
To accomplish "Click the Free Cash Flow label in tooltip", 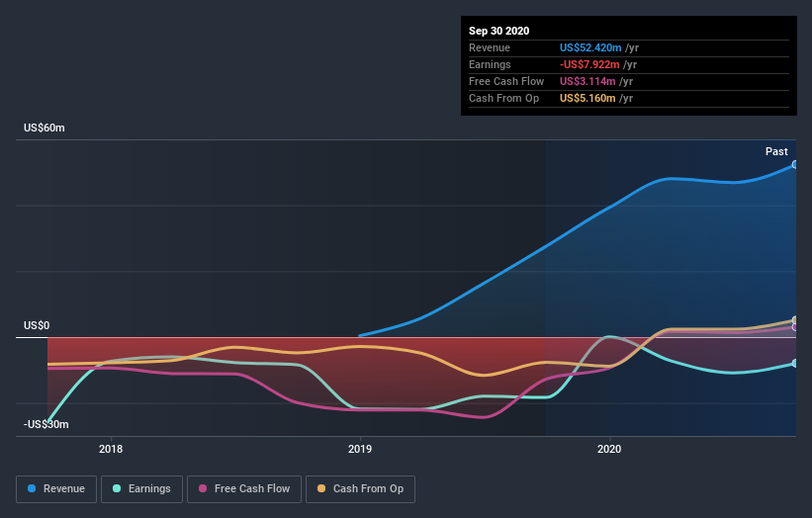I will pos(506,81).
